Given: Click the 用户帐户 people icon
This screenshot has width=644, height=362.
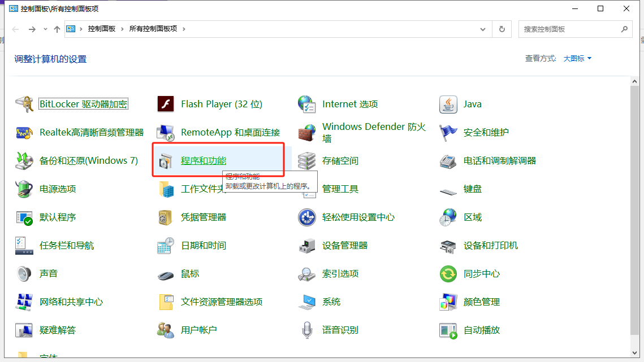Looking at the screenshot, I should click(x=166, y=330).
